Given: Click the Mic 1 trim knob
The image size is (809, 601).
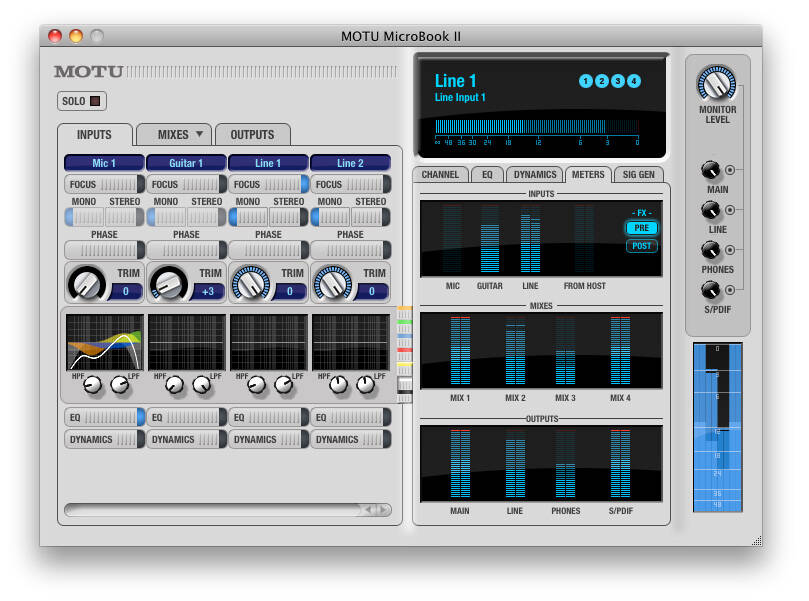Looking at the screenshot, I should pos(87,283).
